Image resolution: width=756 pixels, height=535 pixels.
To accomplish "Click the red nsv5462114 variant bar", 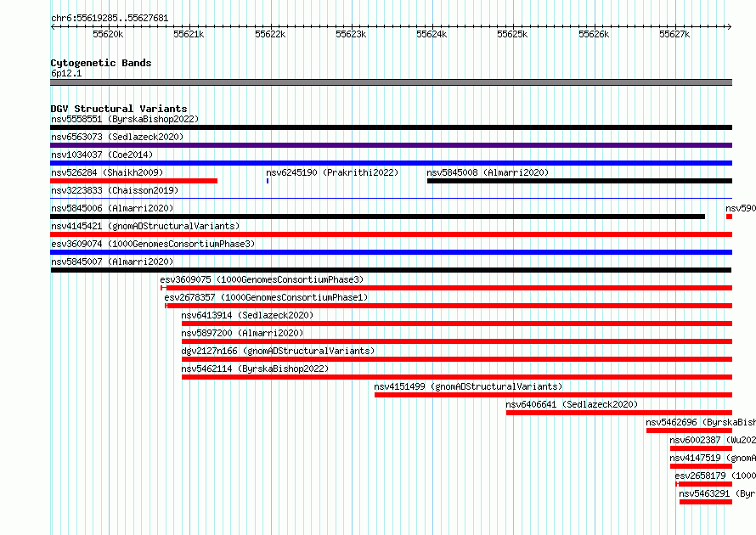I will [457, 377].
